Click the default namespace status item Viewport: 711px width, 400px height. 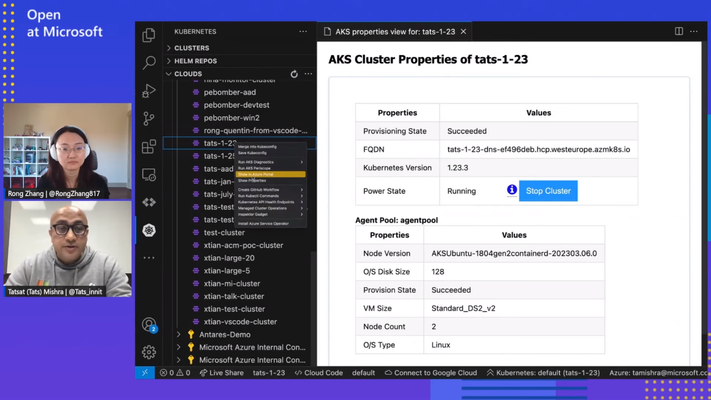[x=363, y=373]
